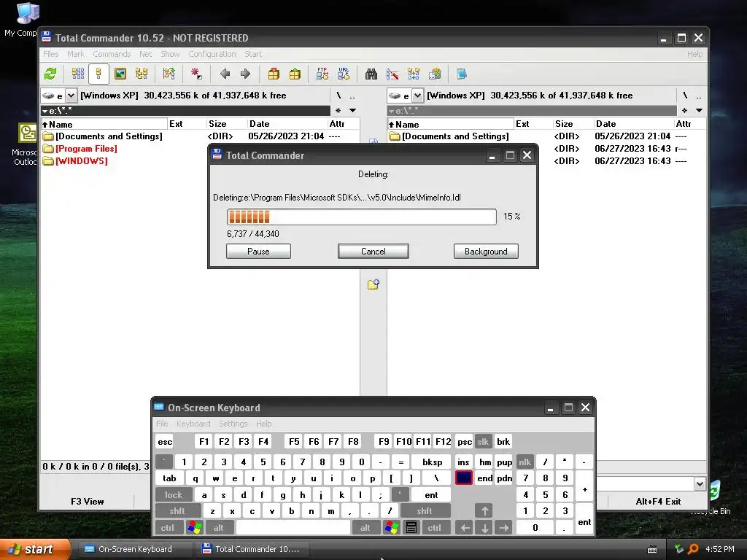Click the deletion progress bar
The width and height of the screenshot is (747, 560).
(x=362, y=217)
